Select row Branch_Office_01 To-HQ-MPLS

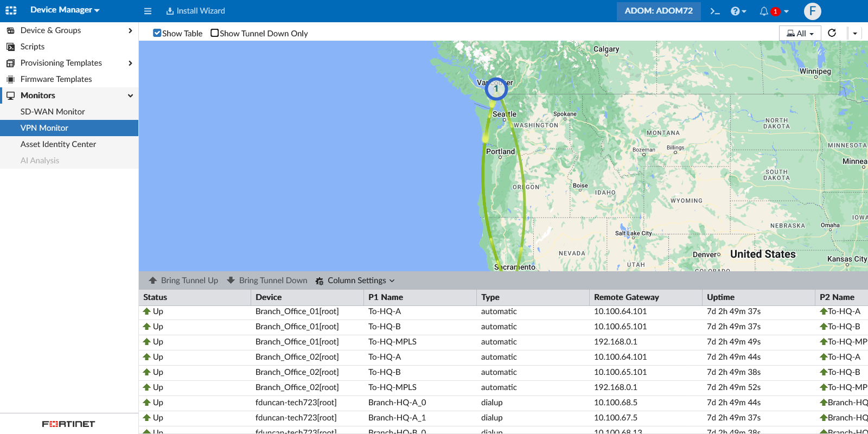[x=503, y=342]
